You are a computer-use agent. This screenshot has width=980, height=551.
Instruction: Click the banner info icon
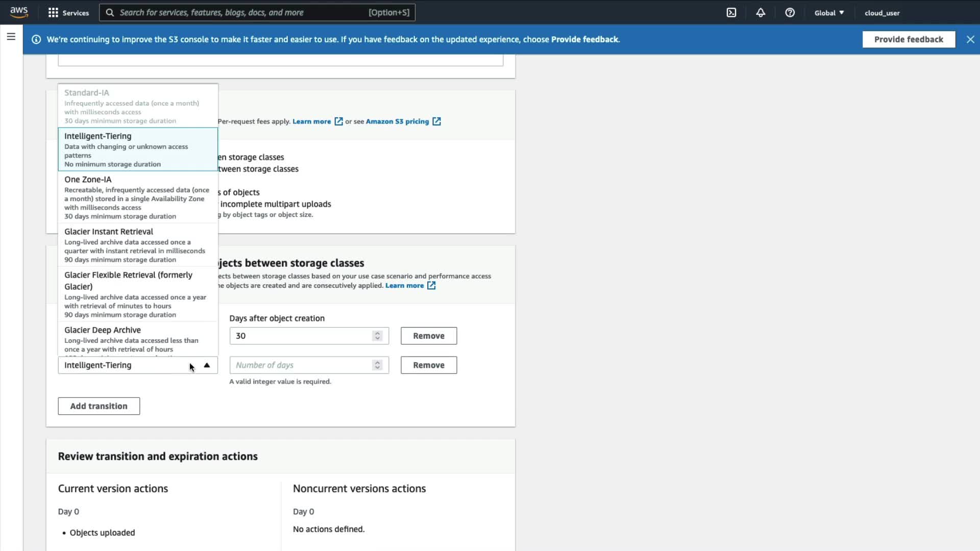(36, 39)
